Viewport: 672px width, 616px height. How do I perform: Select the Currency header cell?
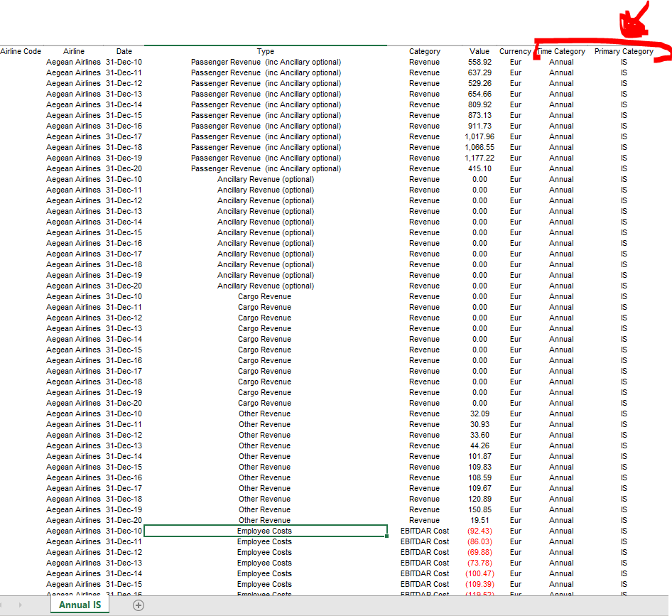(x=515, y=51)
